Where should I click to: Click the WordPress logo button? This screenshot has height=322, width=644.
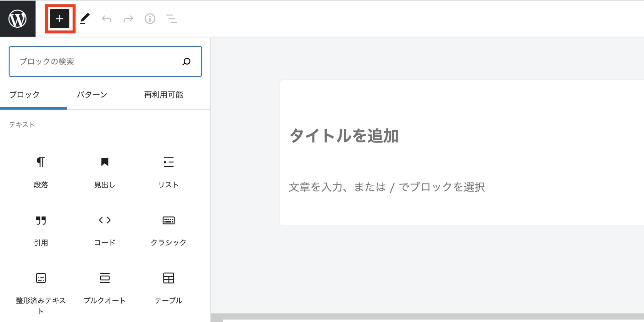pyautogui.click(x=18, y=19)
